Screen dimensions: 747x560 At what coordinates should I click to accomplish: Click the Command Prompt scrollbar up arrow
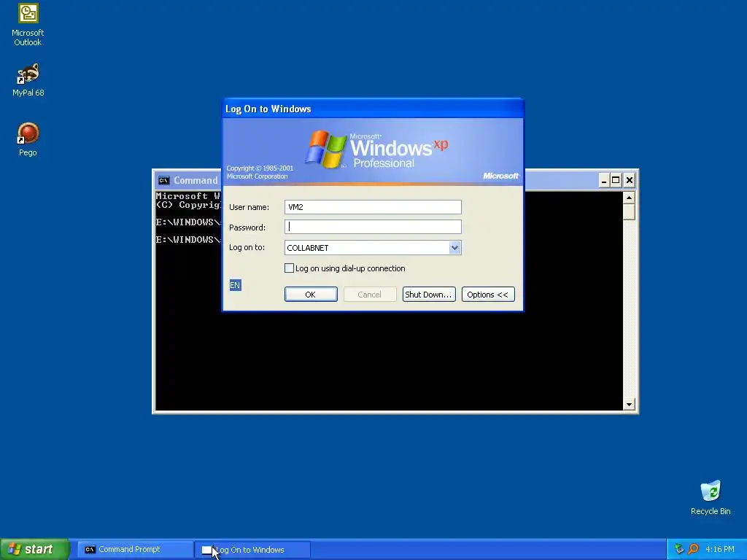tap(629, 198)
